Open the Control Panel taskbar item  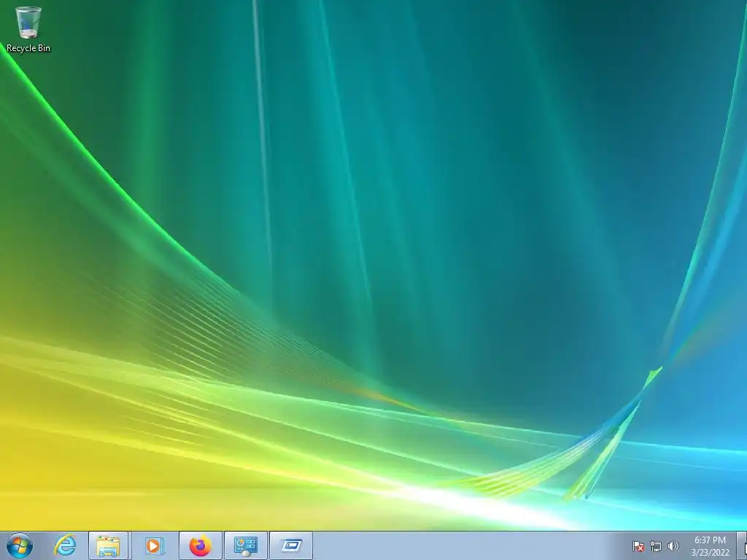[246, 545]
